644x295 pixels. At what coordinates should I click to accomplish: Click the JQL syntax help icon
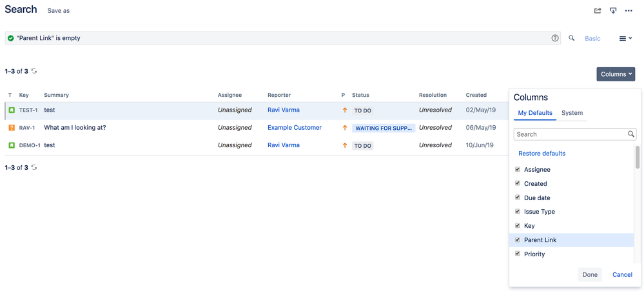click(x=555, y=38)
